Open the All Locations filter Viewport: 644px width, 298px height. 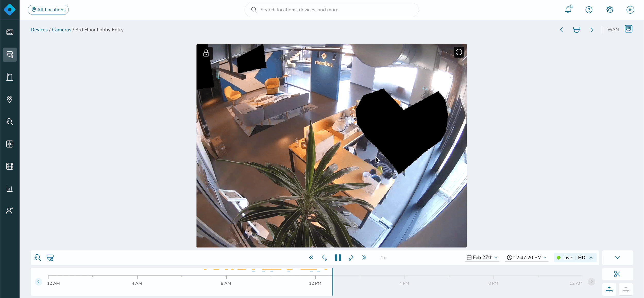tap(48, 10)
